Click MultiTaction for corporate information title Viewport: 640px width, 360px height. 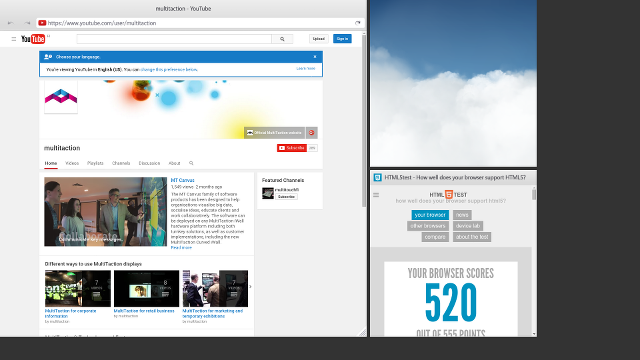(70, 313)
